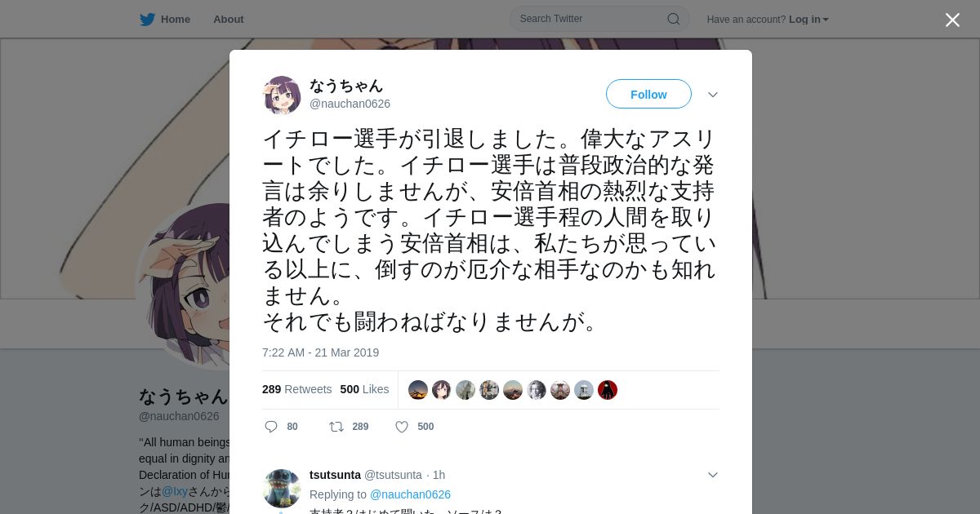
Task: Click the first liker's avatar thumbnail
Action: (418, 390)
